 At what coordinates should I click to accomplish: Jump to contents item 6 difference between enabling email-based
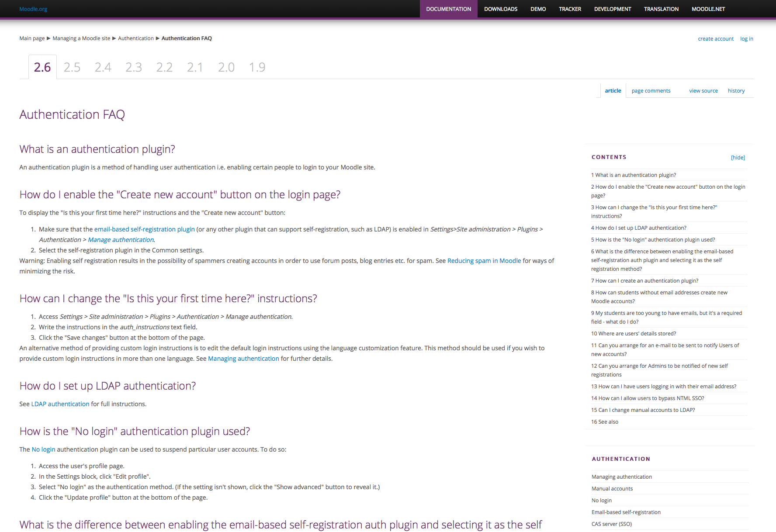click(x=662, y=260)
